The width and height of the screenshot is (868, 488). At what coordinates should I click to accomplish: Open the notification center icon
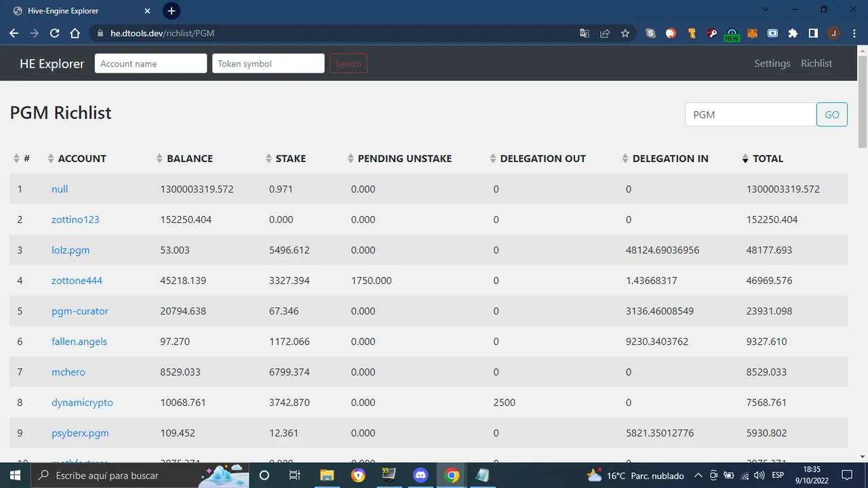coord(847,475)
